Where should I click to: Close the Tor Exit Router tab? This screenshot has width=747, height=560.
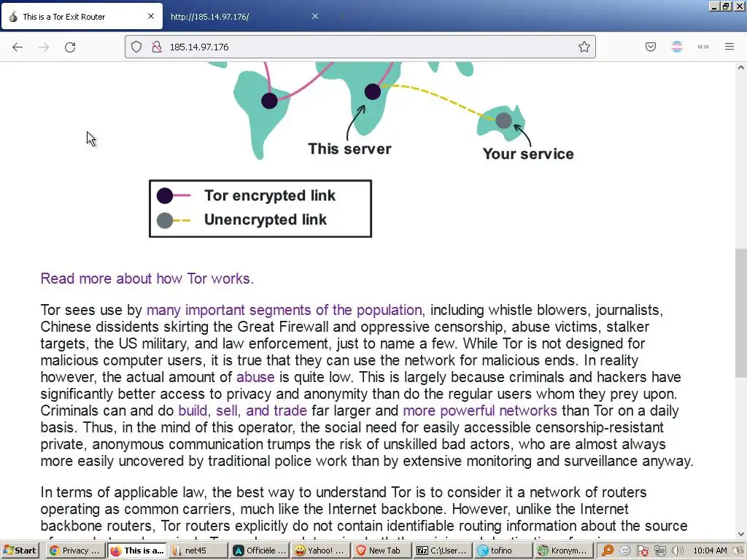151,16
